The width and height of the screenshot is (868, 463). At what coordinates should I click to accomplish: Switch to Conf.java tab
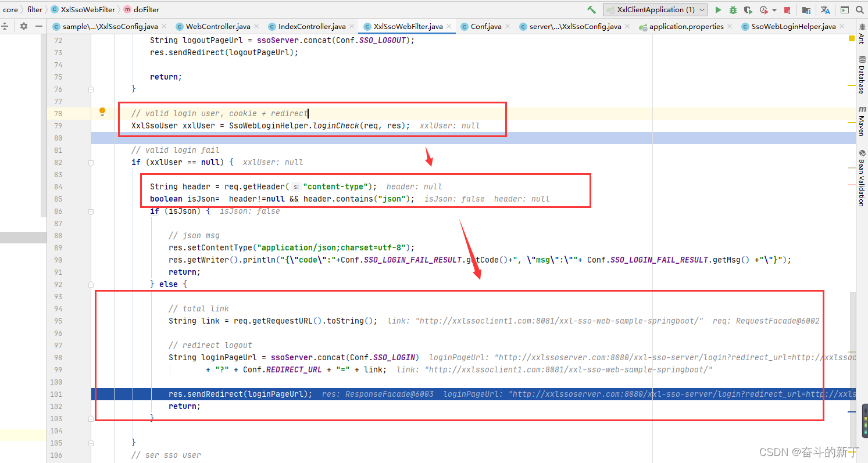point(486,27)
